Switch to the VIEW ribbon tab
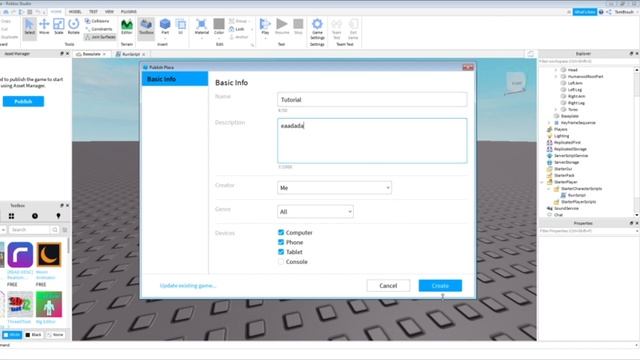Image resolution: width=640 pixels, height=360 pixels. 109,12
